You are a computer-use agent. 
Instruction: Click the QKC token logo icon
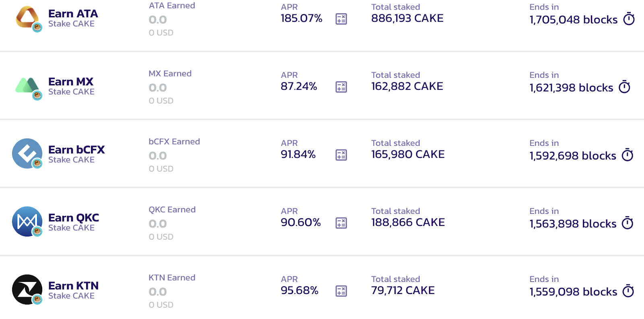(x=27, y=222)
